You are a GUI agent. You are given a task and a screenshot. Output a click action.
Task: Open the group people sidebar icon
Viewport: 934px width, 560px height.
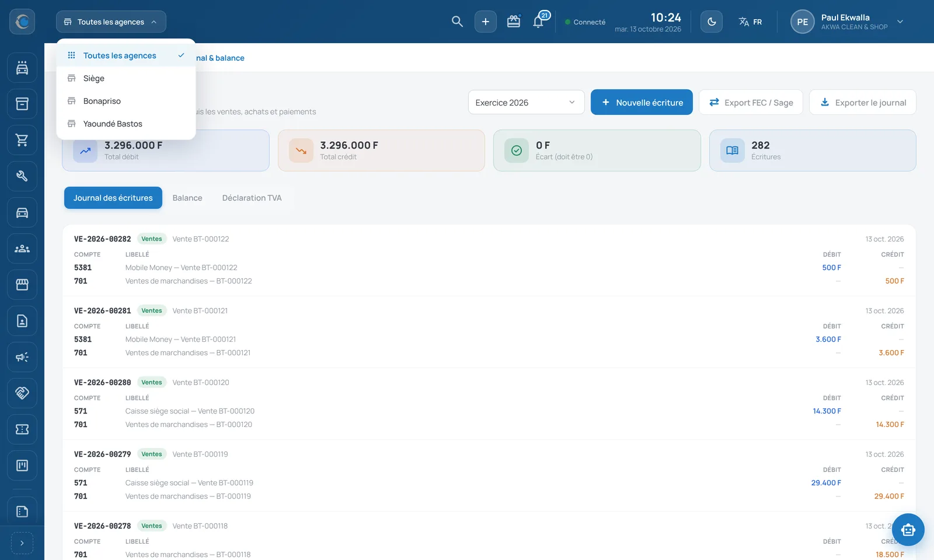[x=22, y=249]
